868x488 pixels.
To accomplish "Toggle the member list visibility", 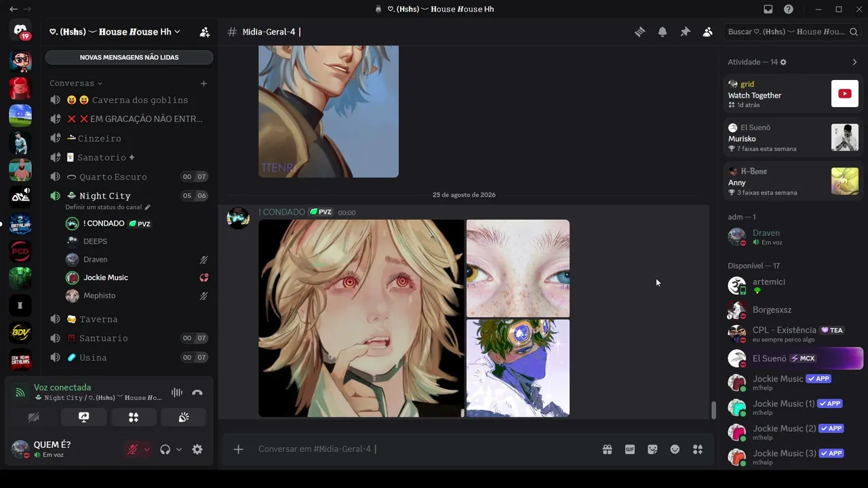I will (707, 32).
